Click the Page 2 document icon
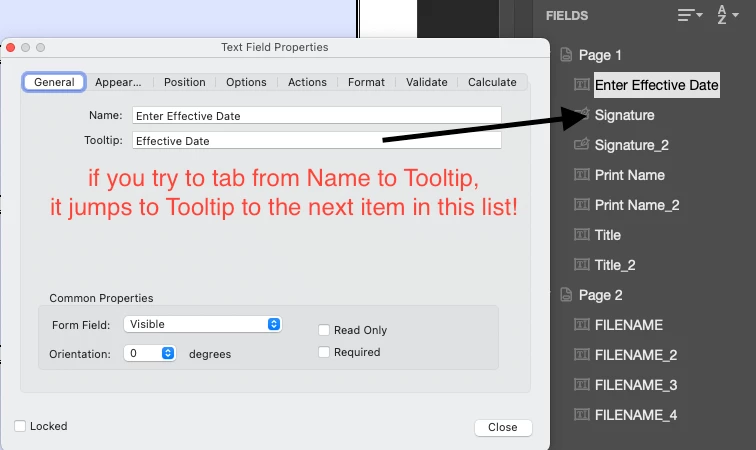 [x=566, y=294]
